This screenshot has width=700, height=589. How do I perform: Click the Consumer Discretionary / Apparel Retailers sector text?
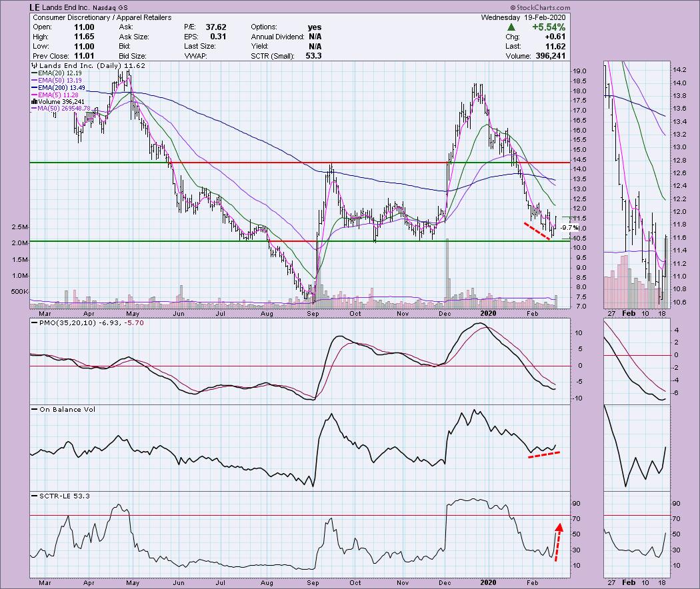click(x=102, y=17)
